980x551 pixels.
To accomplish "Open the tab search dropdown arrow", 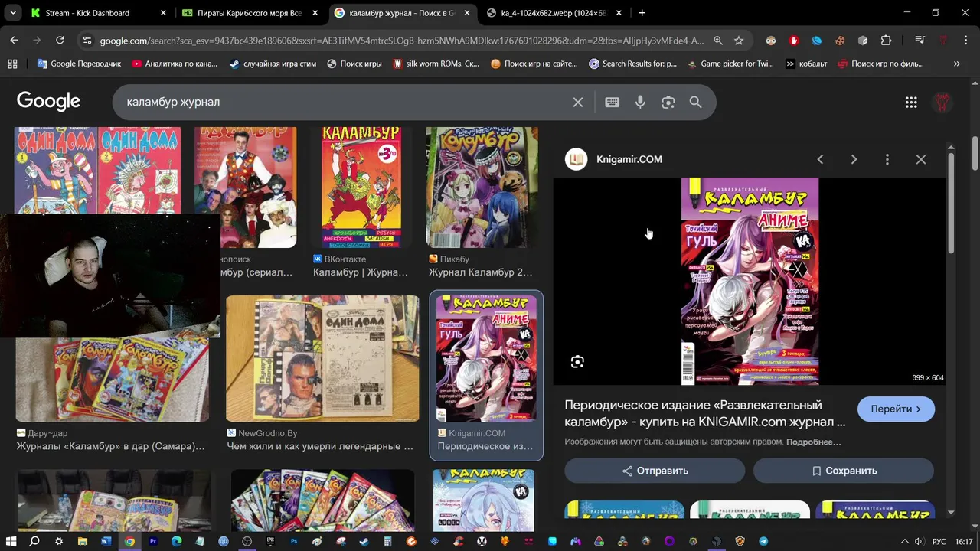I will (x=13, y=13).
